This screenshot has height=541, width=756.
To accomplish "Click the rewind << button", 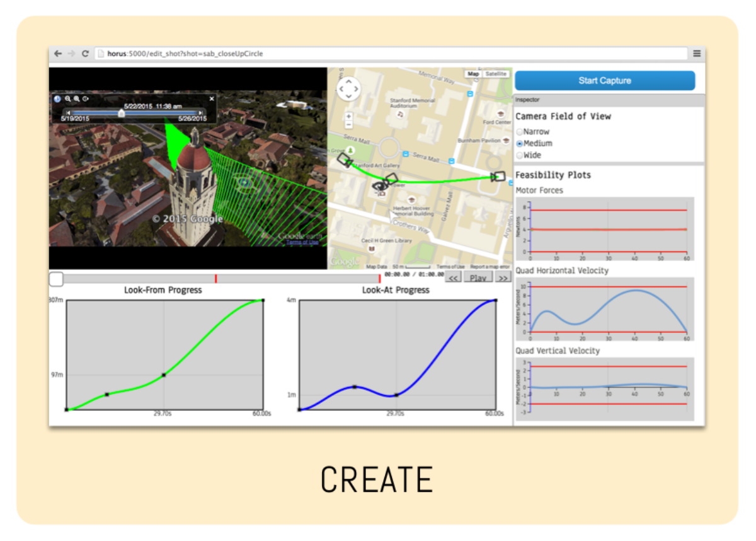I will tap(453, 278).
